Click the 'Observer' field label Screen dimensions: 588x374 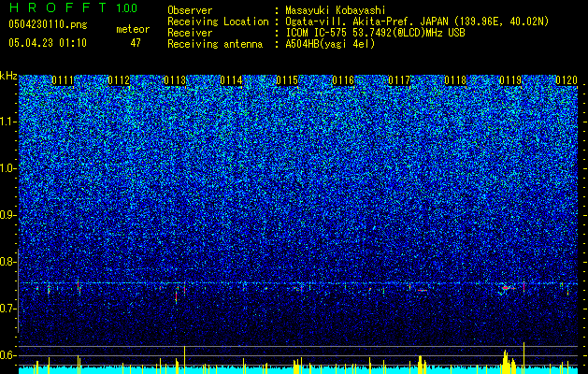[x=190, y=10]
